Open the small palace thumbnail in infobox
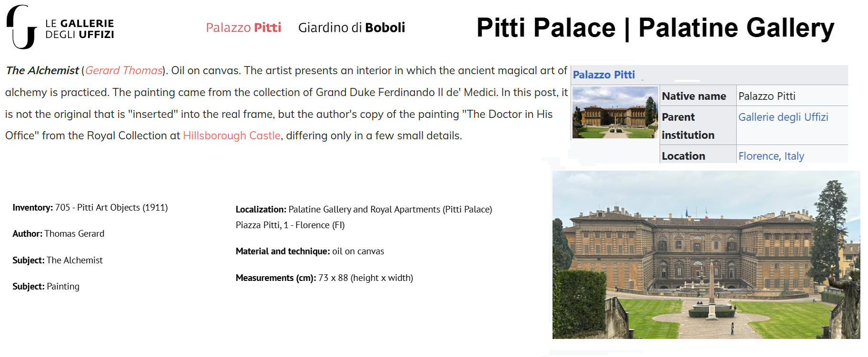 615,113
